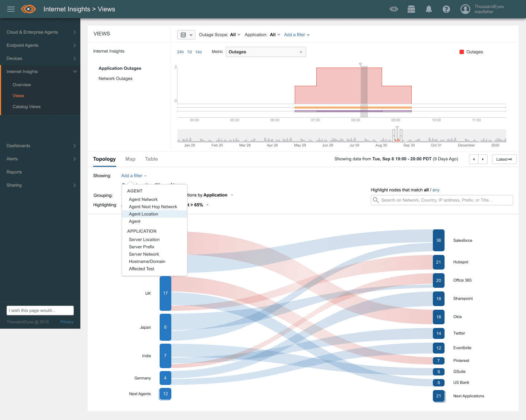Open the Metric Outages dropdown
The height and width of the screenshot is (420, 526).
pyautogui.click(x=266, y=52)
